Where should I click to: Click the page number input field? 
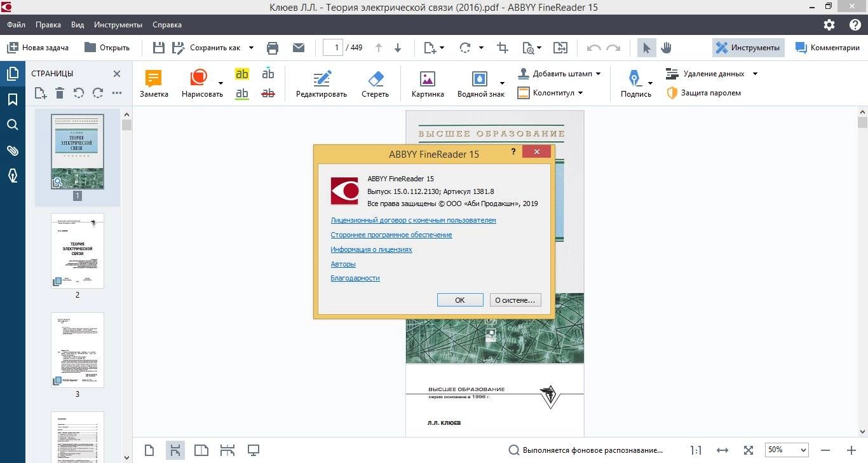[332, 48]
